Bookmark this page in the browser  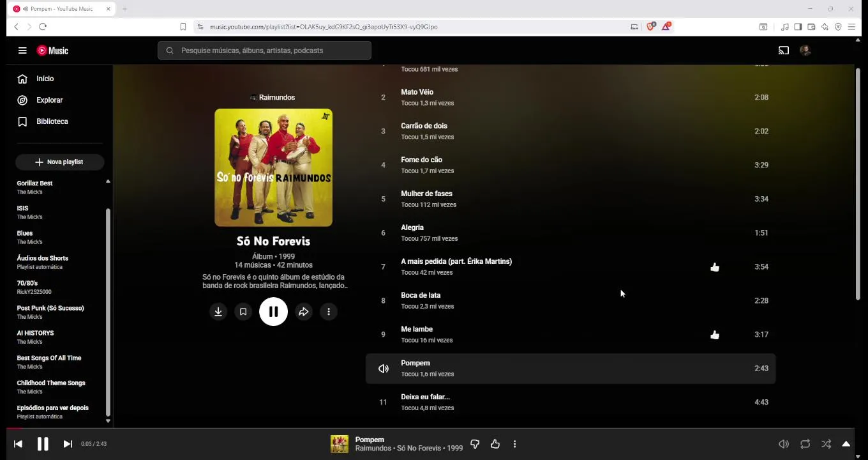(x=183, y=27)
